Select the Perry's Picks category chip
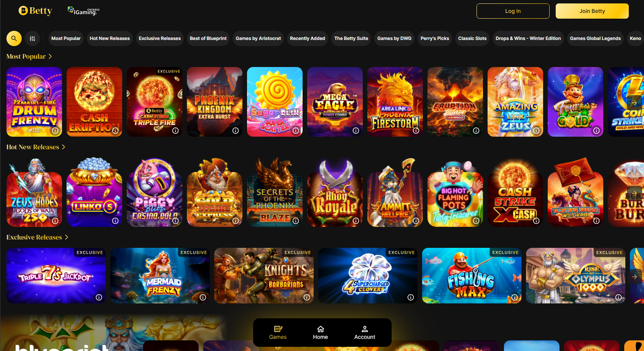The image size is (644, 351). tap(435, 38)
